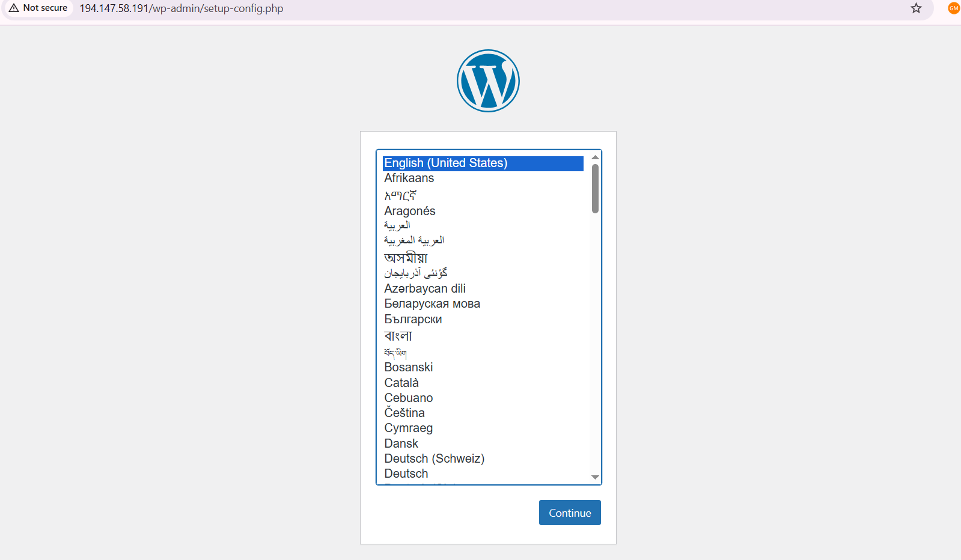Image resolution: width=961 pixels, height=560 pixels.
Task: Choose the Bengali option বাংলা
Action: point(483,336)
